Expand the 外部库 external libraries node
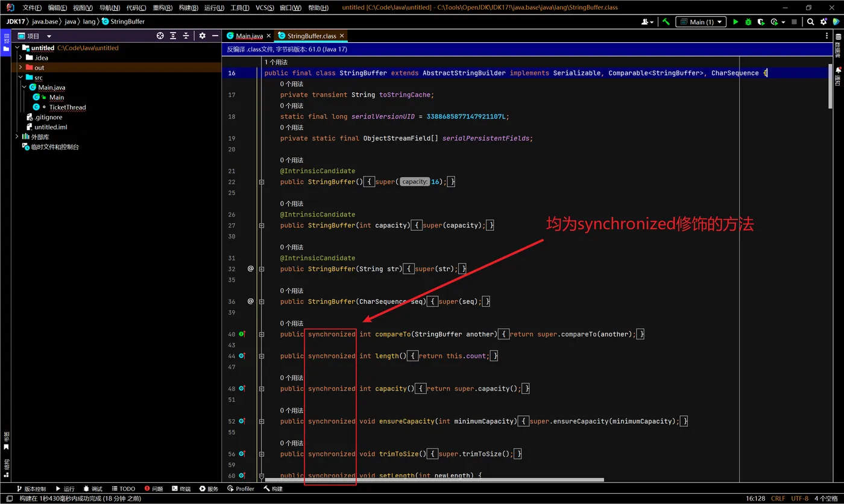Viewport: 844px width, 504px height. coord(17,137)
